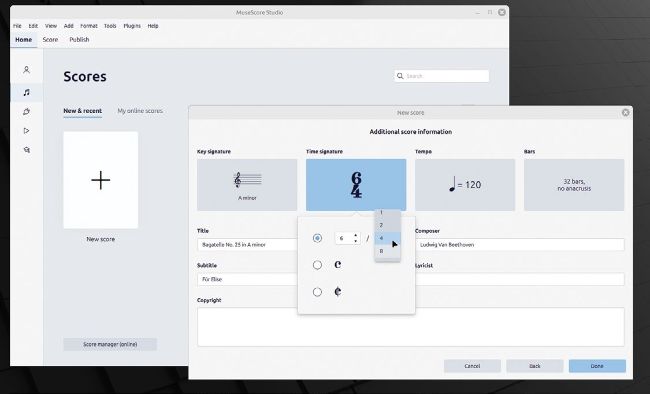Select the My online scores tab

click(140, 111)
